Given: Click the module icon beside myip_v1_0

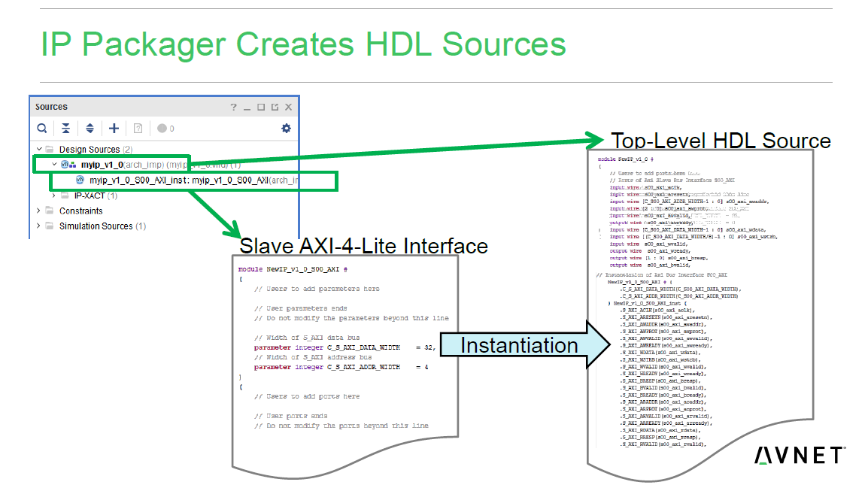Looking at the screenshot, I should coord(68,165).
